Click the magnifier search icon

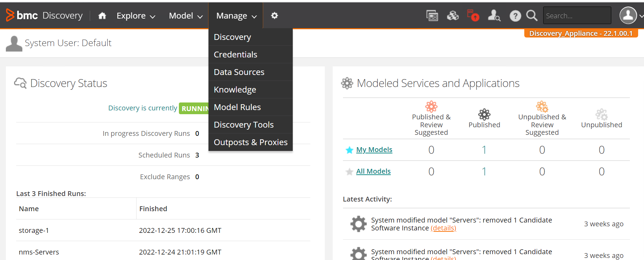532,16
